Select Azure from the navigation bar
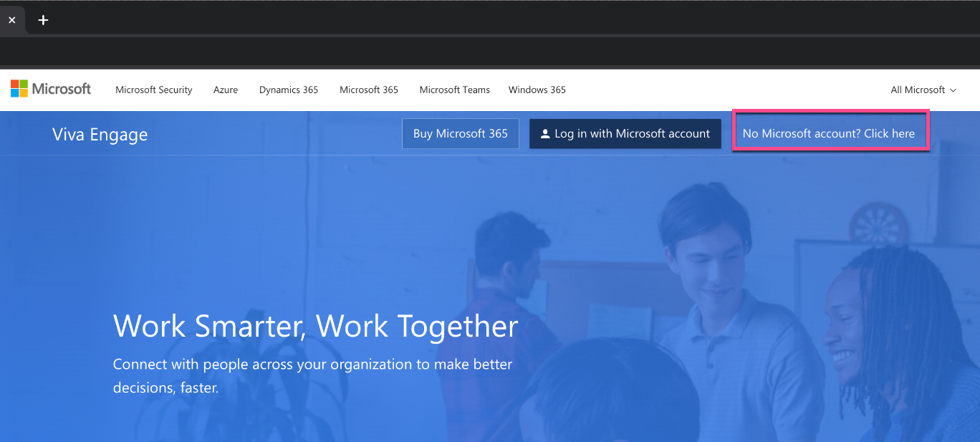980x442 pixels. tap(225, 90)
